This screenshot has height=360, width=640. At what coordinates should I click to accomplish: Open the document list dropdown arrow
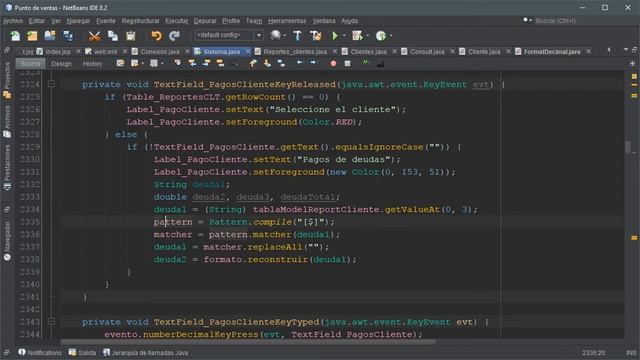click(626, 50)
